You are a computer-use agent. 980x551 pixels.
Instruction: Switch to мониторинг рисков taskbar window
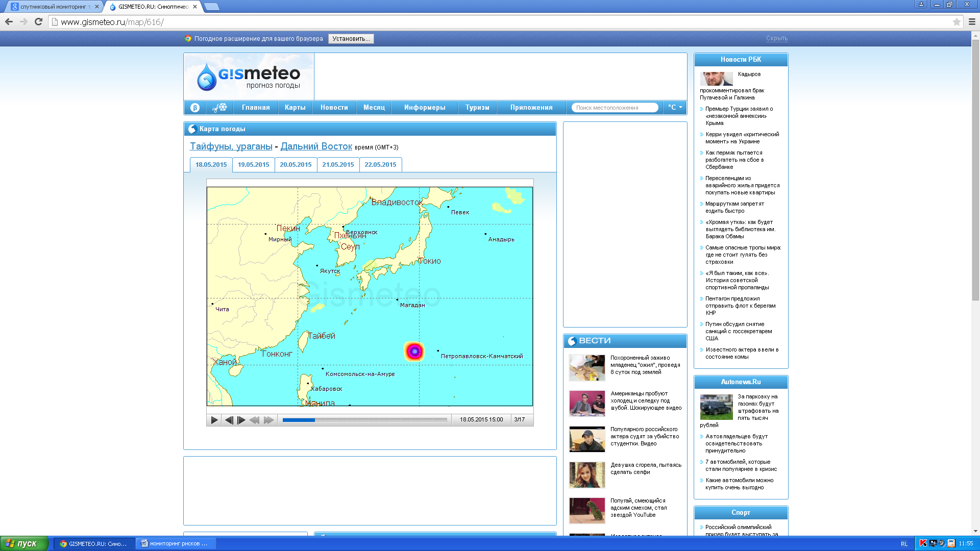pos(175,543)
